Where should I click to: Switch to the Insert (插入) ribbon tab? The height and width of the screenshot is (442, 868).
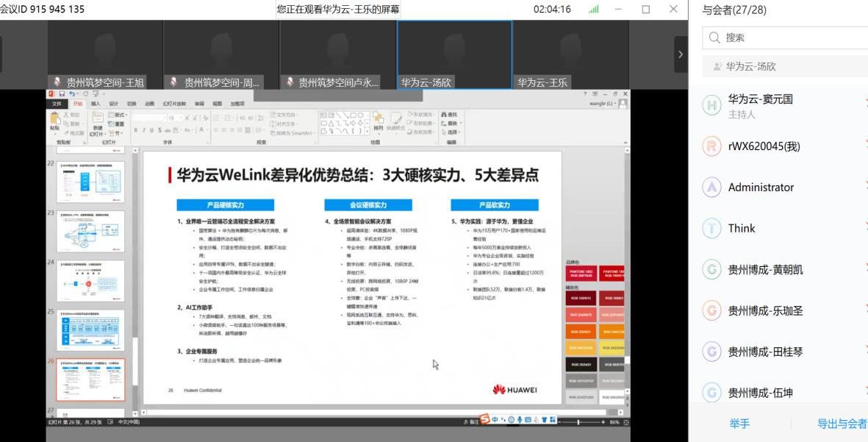click(x=96, y=104)
